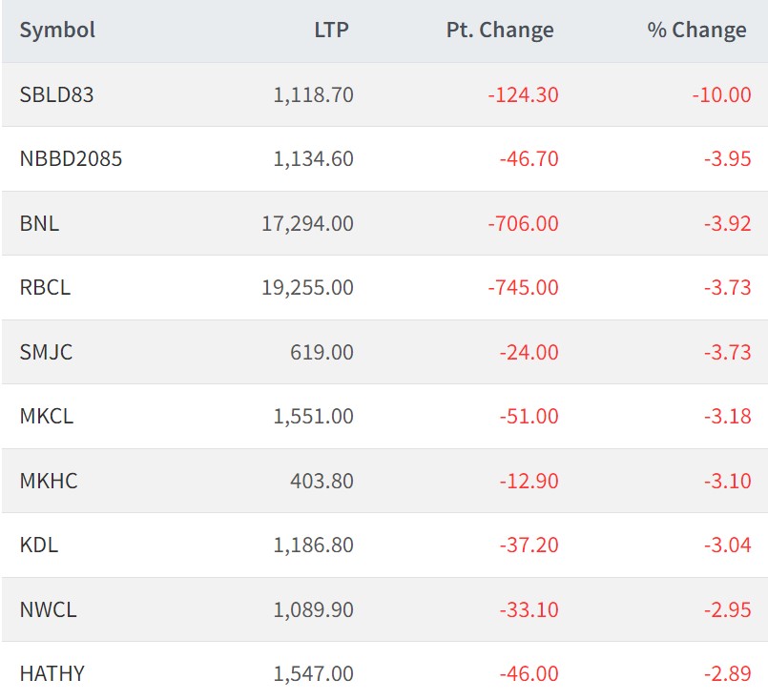The height and width of the screenshot is (700, 768).
Task: Open the RBCL symbol entry
Action: (45, 288)
